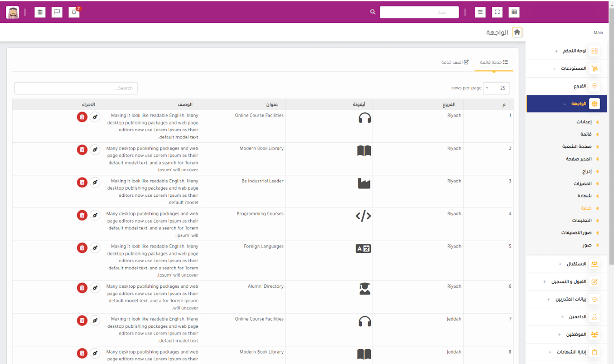Edit the Programming Courses service
The width and height of the screenshot is (614, 364).
(95, 215)
